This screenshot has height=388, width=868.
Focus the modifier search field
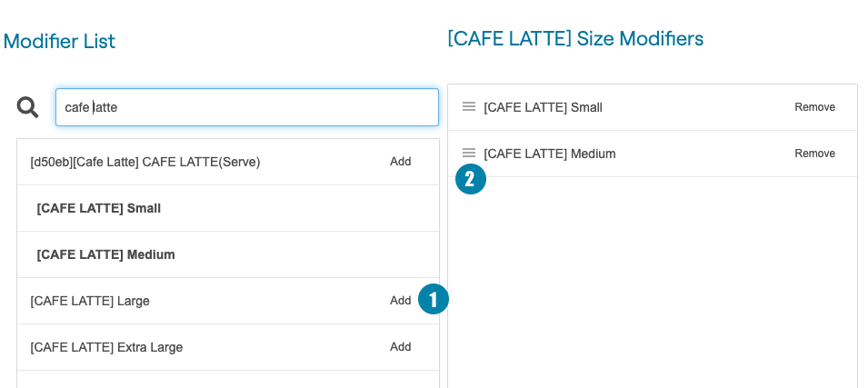tap(246, 107)
